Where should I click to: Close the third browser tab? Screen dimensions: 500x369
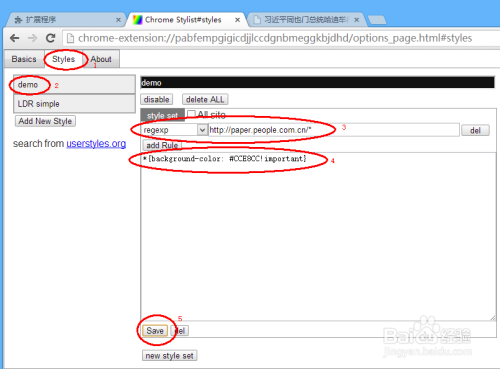356,20
